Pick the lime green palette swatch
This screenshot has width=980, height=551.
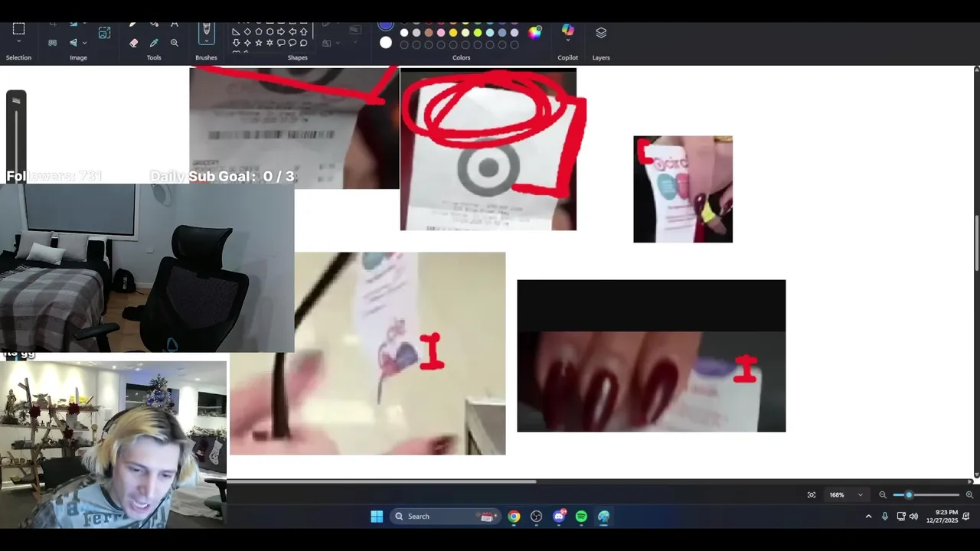coord(478,33)
